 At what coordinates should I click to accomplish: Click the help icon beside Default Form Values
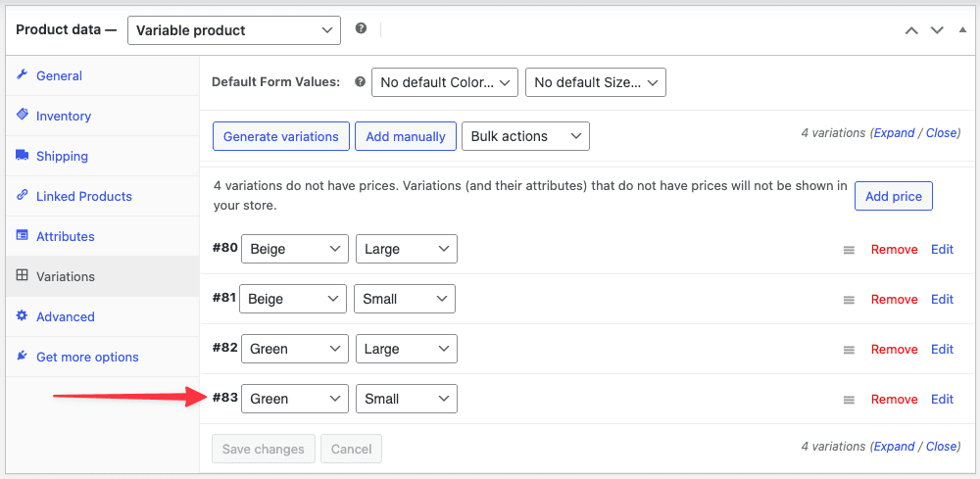coord(360,82)
